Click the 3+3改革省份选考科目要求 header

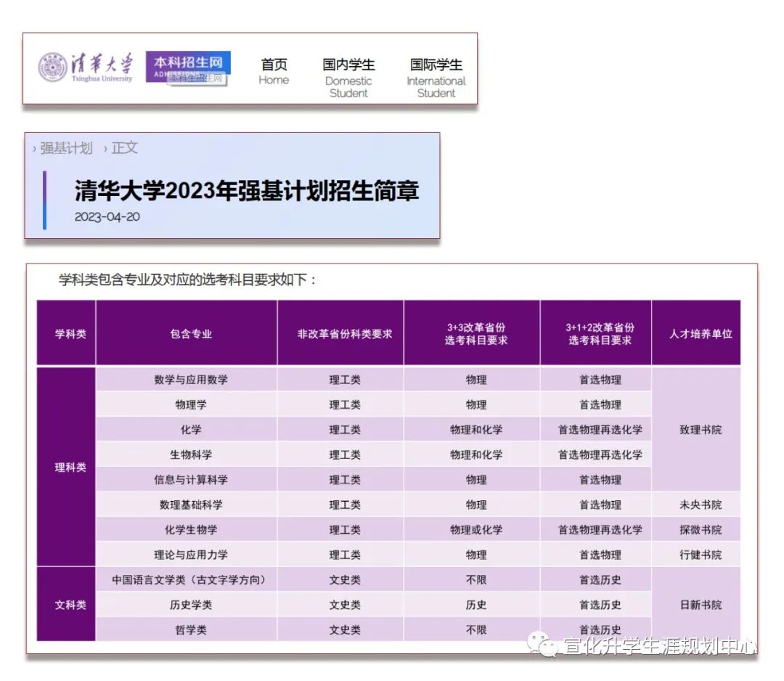(472, 333)
